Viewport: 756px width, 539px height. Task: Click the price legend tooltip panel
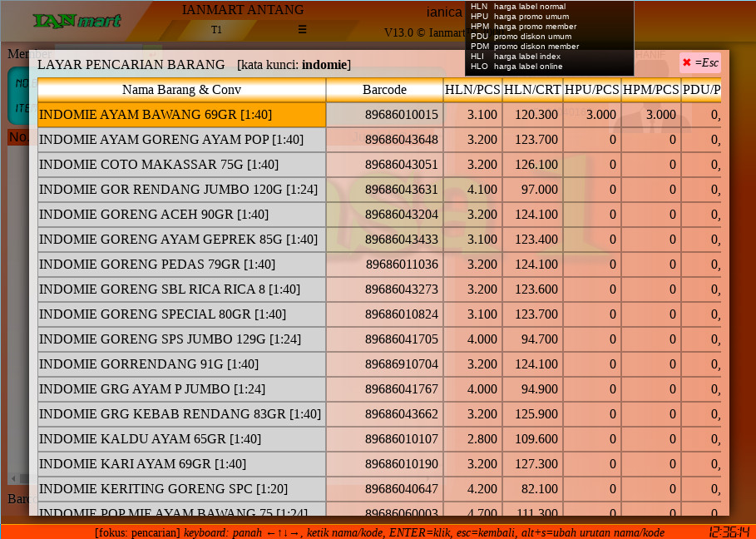(x=549, y=37)
